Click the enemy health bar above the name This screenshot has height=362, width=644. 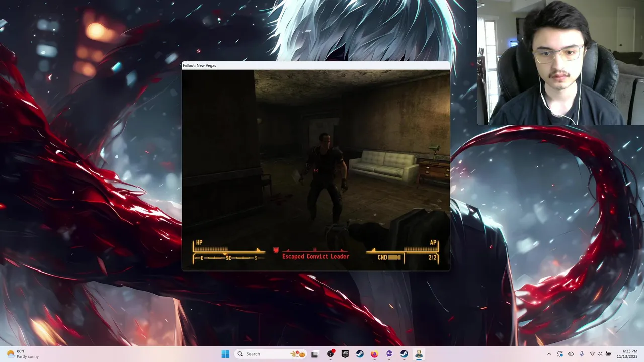315,250
